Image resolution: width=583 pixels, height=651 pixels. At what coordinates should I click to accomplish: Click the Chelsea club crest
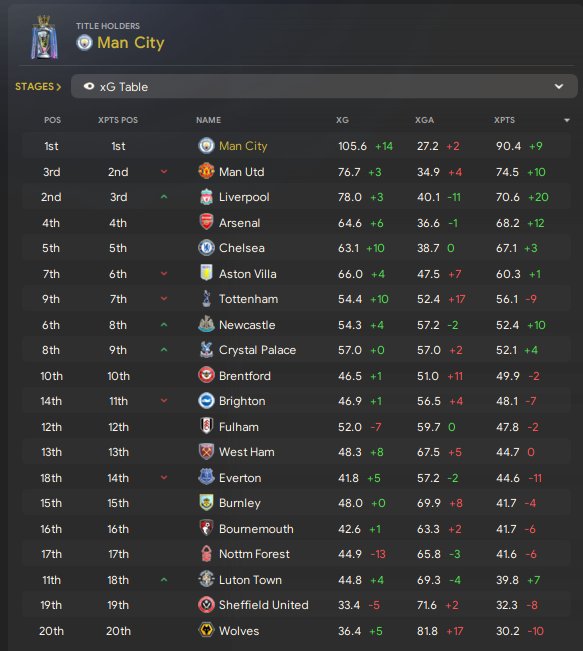click(206, 248)
